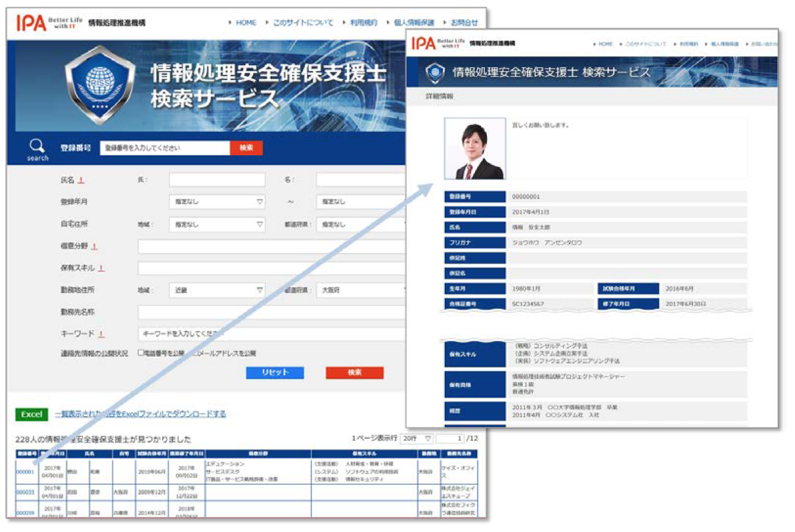This screenshot has height=532, width=795.
Task: Click the green Excel download icon
Action: (x=32, y=414)
